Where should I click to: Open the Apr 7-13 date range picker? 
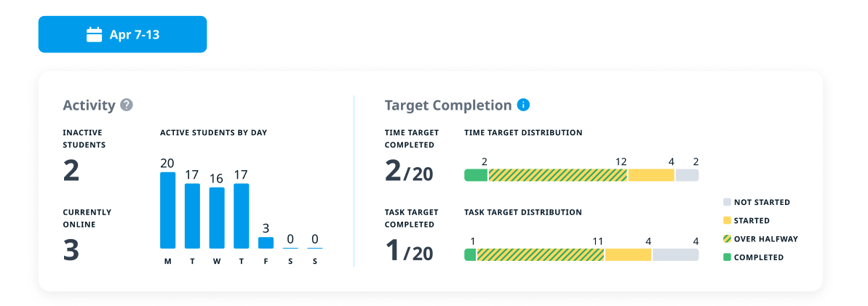(122, 35)
